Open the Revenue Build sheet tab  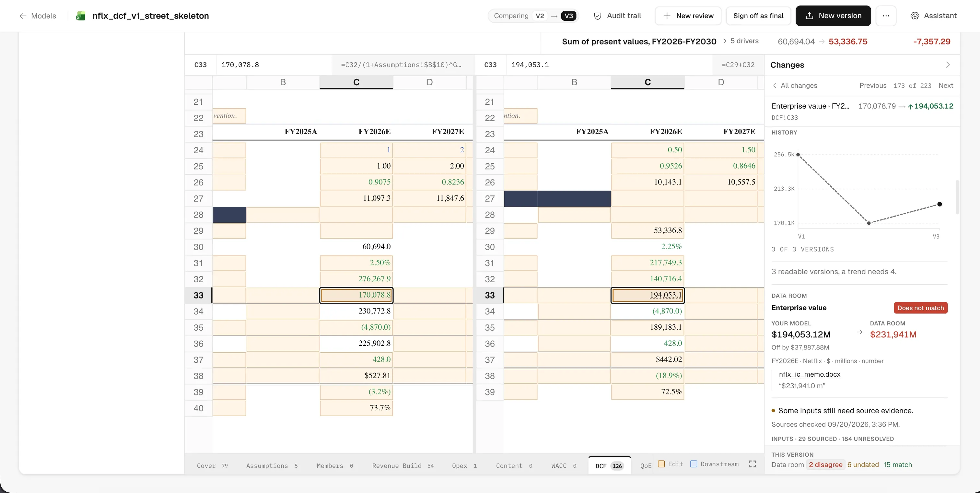click(402, 465)
